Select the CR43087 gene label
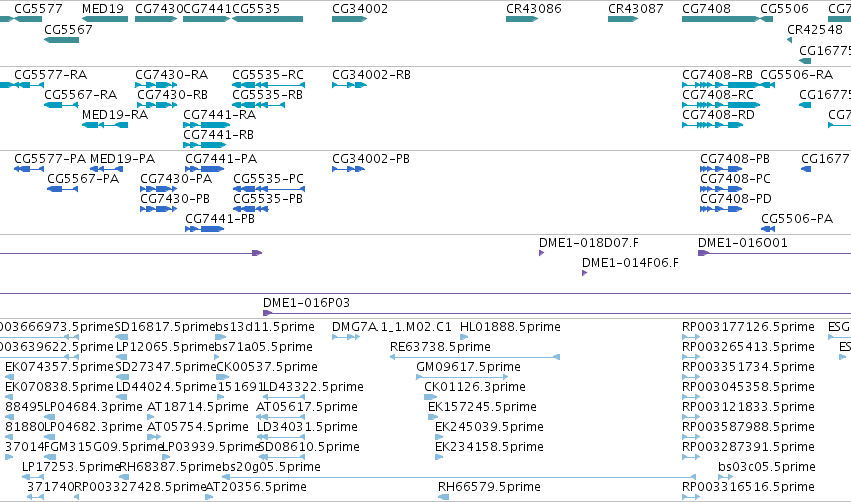851x502 pixels. (636, 9)
